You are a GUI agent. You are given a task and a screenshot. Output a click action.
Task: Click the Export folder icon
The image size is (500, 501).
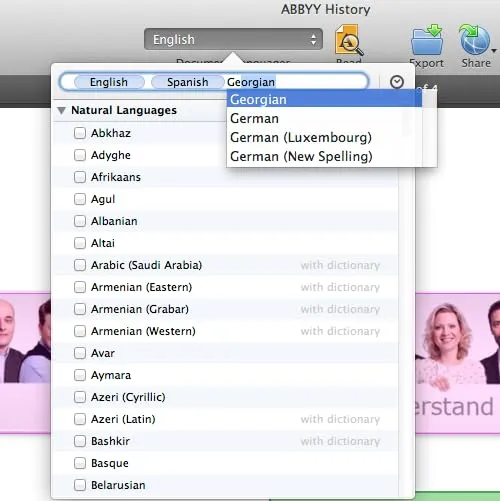click(427, 40)
